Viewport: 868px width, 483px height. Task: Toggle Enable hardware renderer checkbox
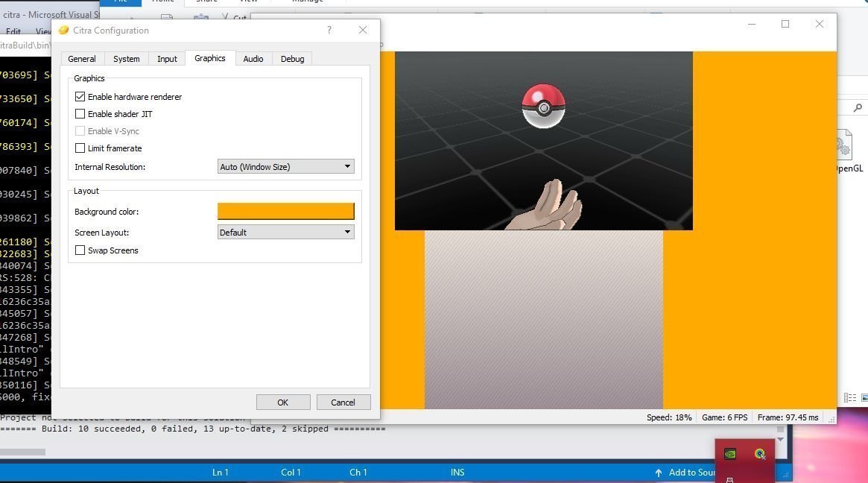pyautogui.click(x=80, y=96)
